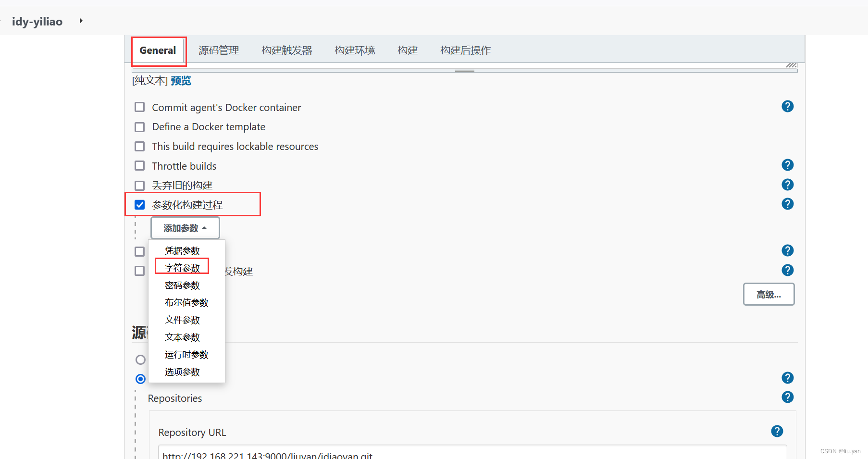
Task: Choose 布尔值参数 from the parameter menu
Action: point(186,302)
